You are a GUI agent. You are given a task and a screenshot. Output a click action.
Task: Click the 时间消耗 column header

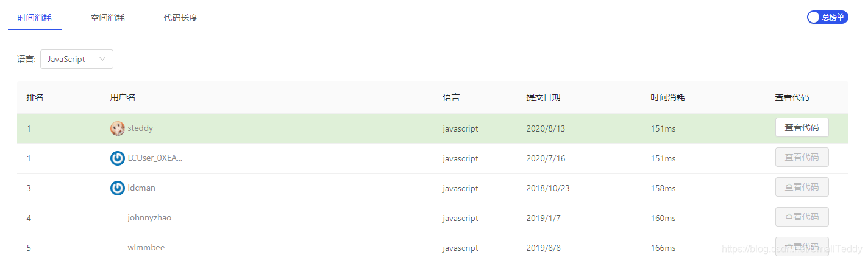point(667,97)
